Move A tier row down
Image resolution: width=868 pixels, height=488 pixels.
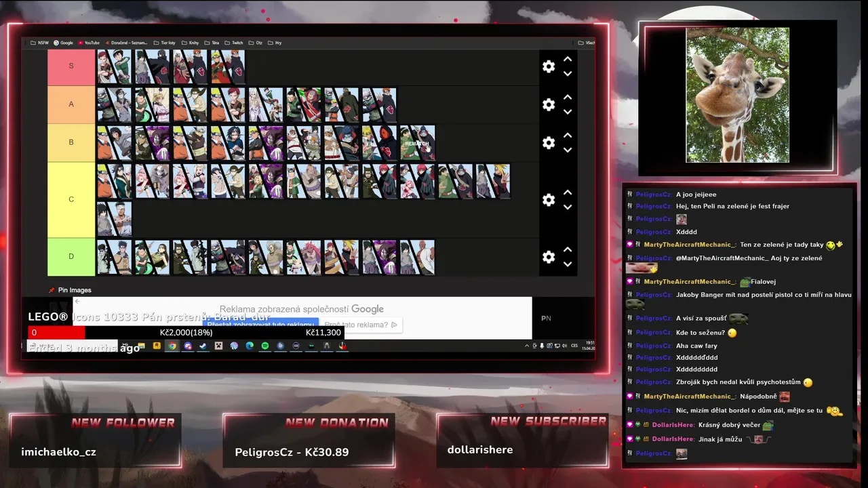pyautogui.click(x=568, y=112)
